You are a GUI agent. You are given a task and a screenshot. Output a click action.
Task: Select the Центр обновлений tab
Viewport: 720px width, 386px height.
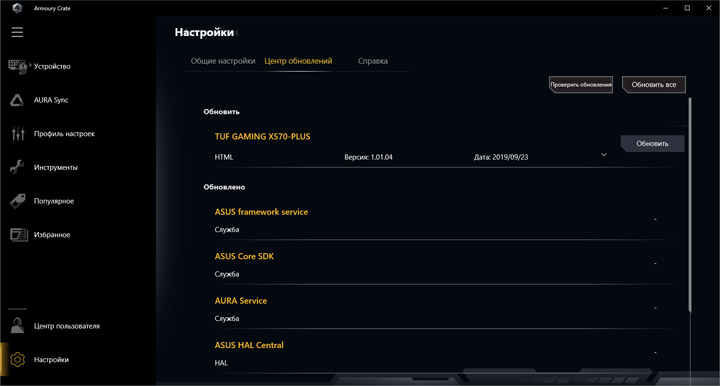point(298,61)
